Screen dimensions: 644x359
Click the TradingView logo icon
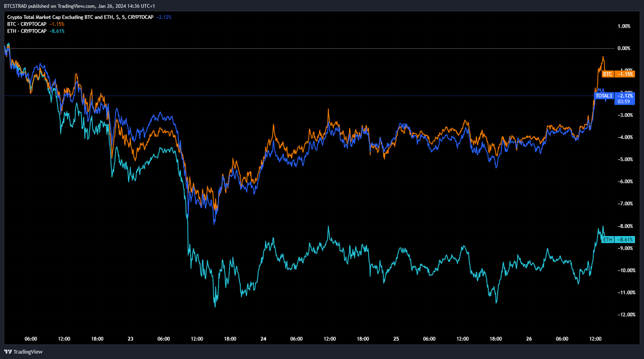[8, 352]
